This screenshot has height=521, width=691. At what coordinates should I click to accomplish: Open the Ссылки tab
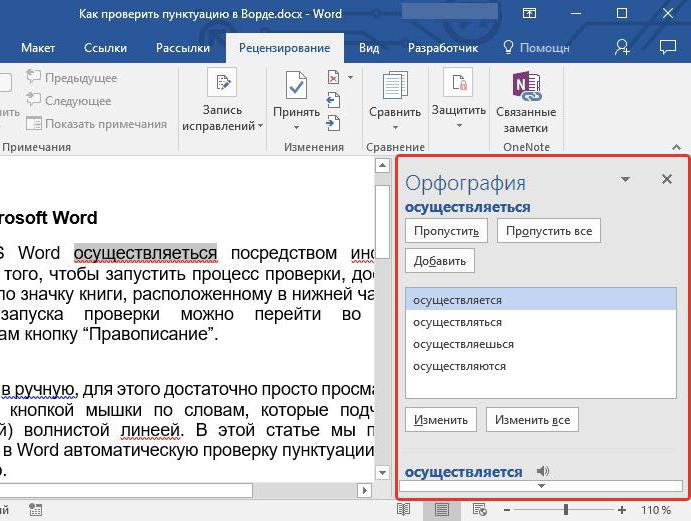tap(105, 48)
